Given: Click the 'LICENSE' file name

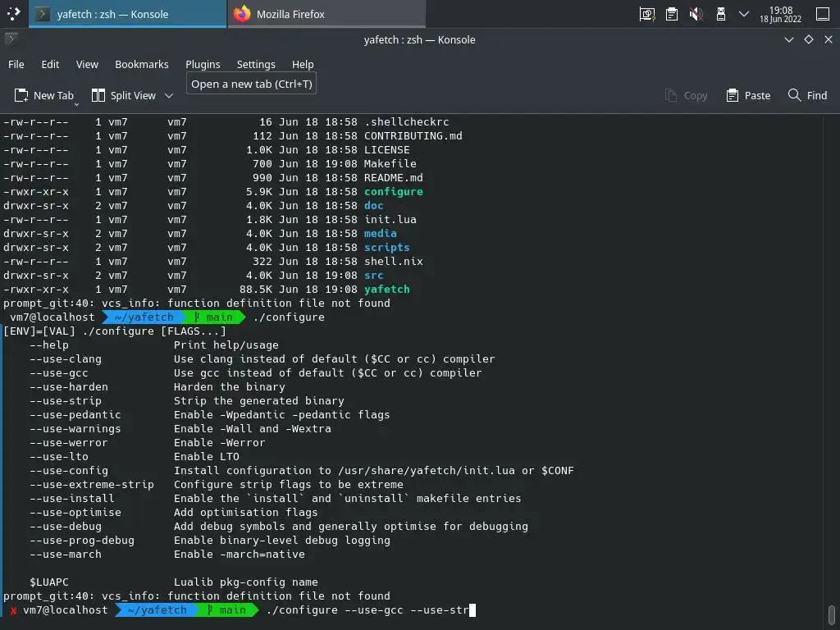Looking at the screenshot, I should (x=387, y=150).
